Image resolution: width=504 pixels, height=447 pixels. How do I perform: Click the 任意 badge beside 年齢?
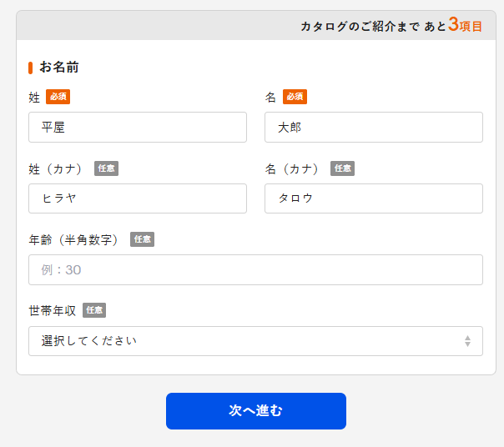142,239
